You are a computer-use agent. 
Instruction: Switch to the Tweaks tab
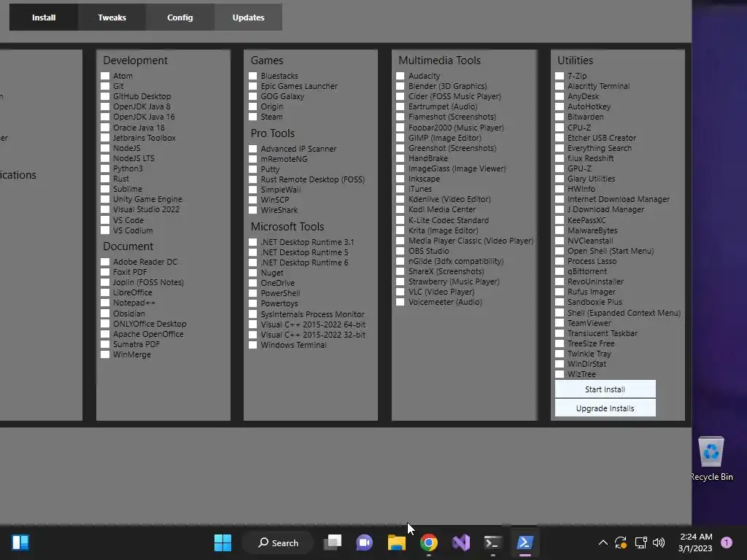tap(112, 17)
